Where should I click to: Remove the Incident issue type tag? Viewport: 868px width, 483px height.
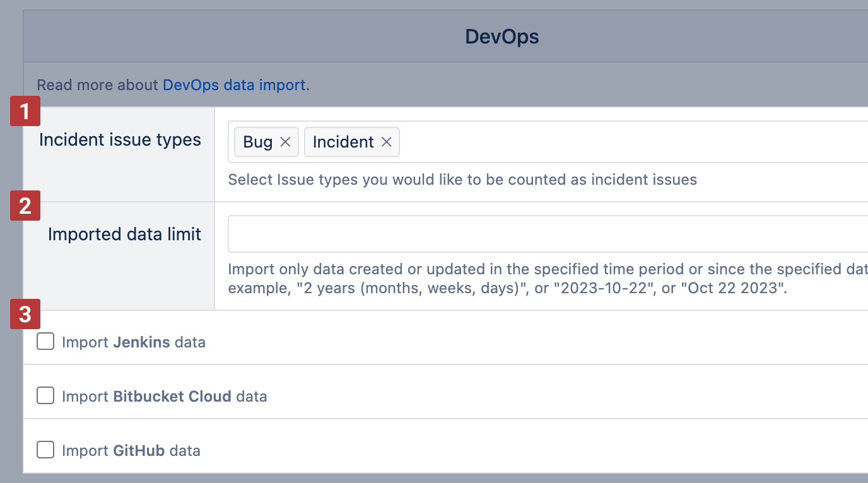click(x=387, y=142)
